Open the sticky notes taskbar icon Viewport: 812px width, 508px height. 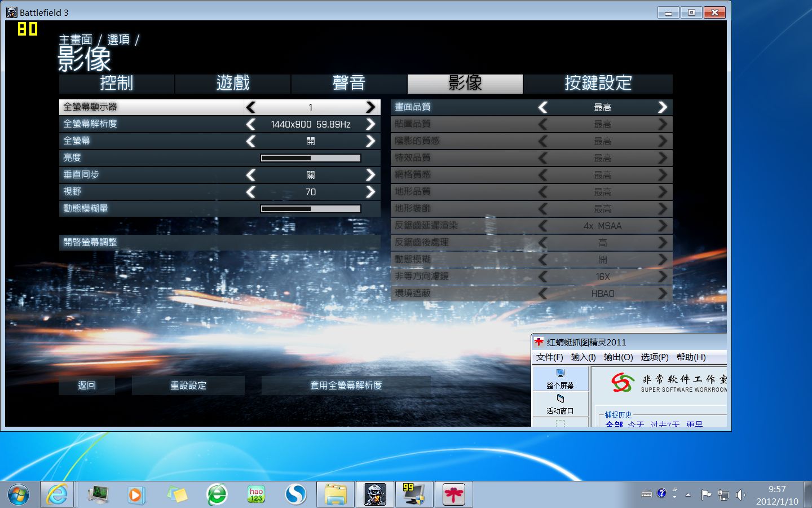pos(177,495)
